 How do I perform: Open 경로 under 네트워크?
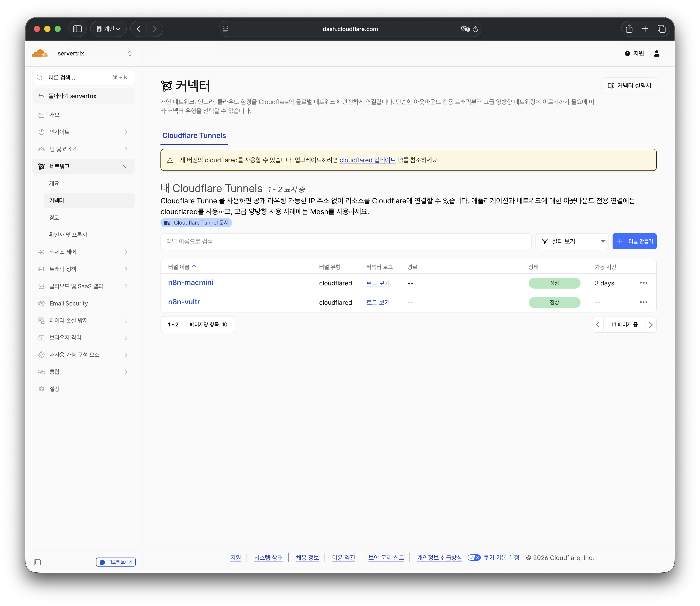[x=89, y=218]
